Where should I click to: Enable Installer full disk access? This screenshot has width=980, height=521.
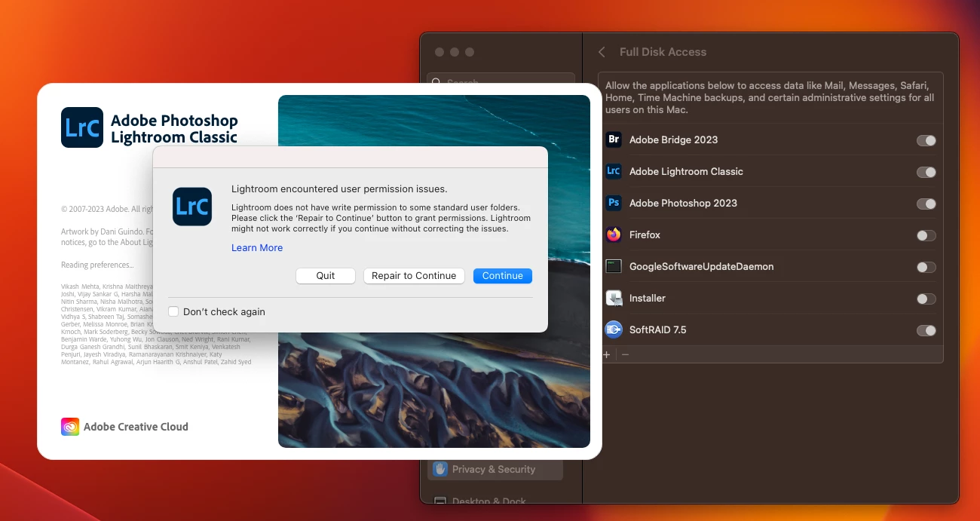[x=926, y=299]
